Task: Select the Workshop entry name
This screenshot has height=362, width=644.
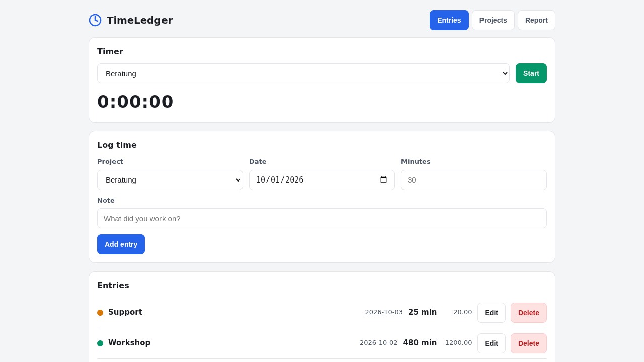Action: tap(129, 343)
